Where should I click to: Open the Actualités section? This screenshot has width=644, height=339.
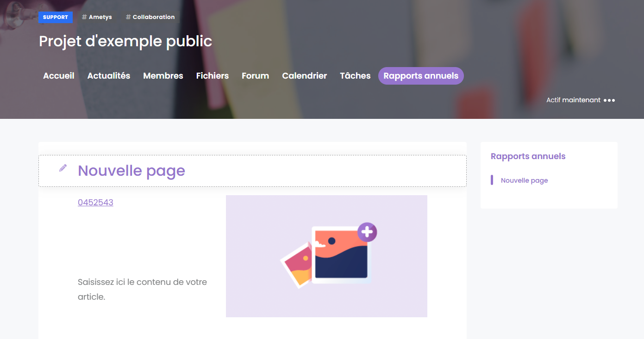pyautogui.click(x=109, y=76)
